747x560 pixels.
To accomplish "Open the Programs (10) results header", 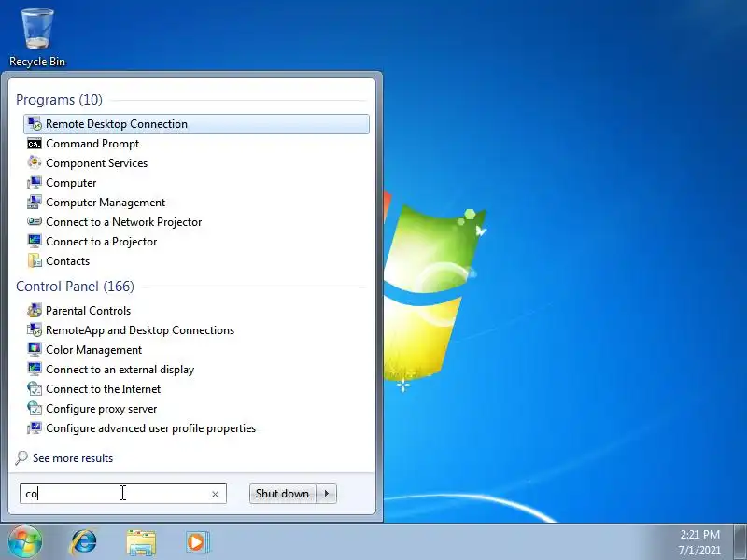I will (59, 100).
